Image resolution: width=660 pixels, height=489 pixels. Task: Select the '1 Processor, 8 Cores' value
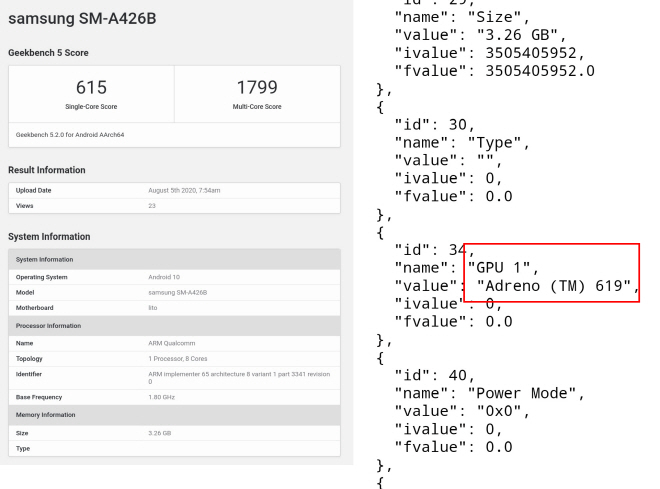[178, 359]
